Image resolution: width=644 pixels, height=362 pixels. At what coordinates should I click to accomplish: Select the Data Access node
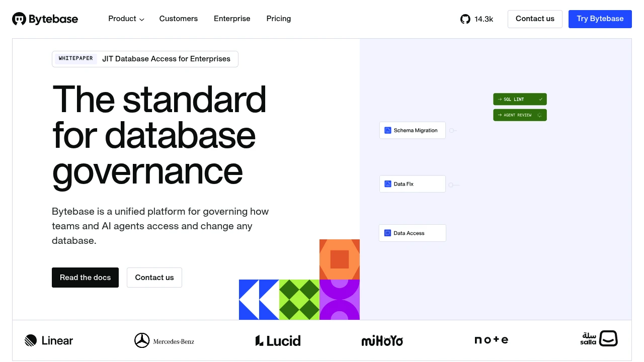413,233
